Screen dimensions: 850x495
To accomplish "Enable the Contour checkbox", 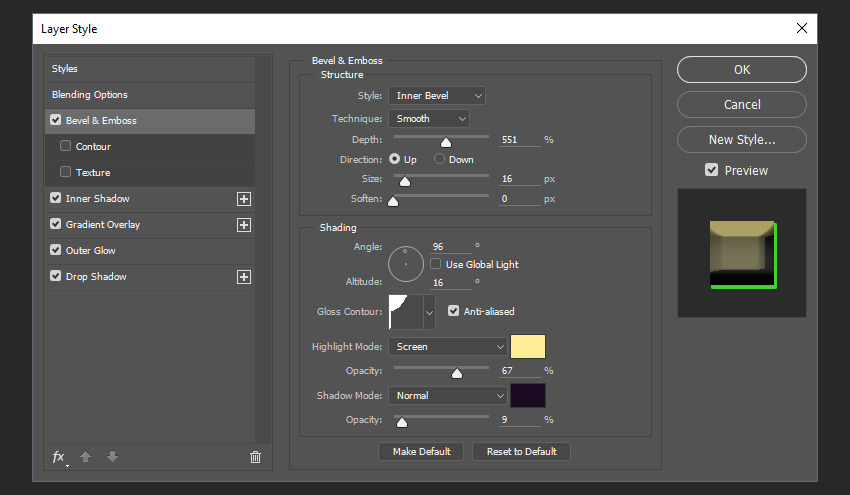I will 66,147.
